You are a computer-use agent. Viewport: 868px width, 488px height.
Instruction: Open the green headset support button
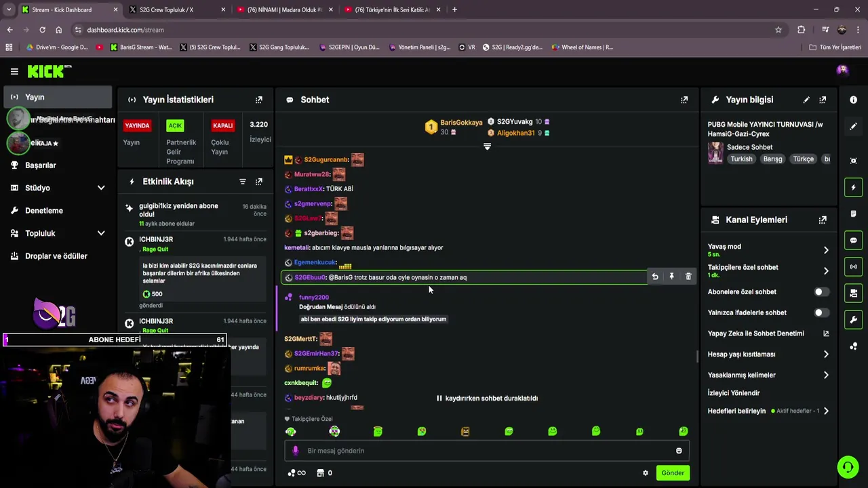tap(847, 467)
